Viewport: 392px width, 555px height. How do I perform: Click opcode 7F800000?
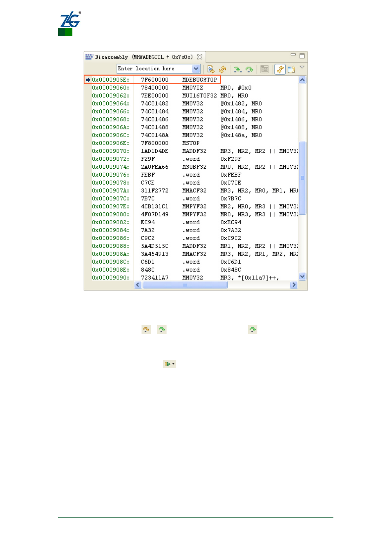155,143
